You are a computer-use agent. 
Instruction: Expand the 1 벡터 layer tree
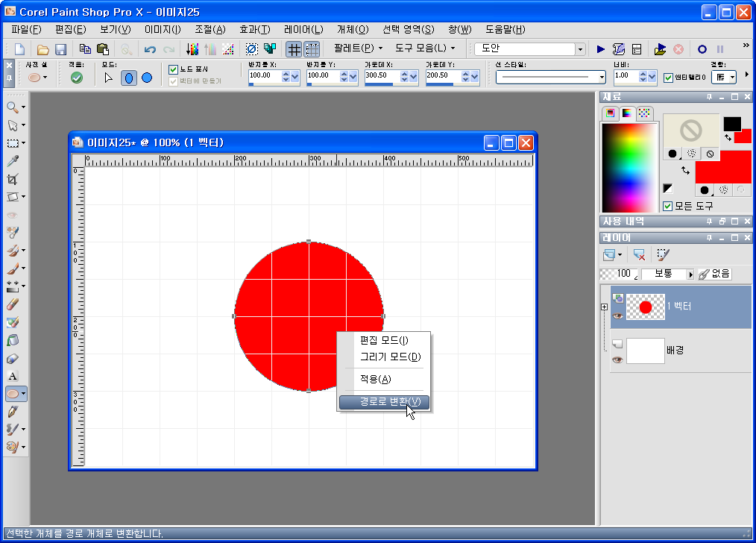[604, 307]
